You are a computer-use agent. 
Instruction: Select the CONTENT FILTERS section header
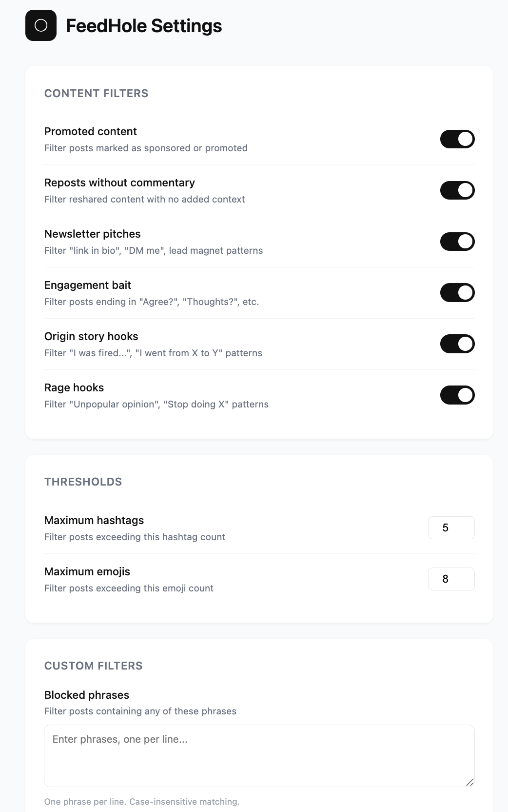pyautogui.click(x=96, y=93)
